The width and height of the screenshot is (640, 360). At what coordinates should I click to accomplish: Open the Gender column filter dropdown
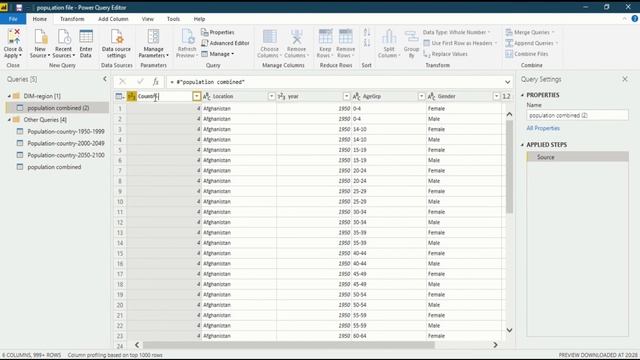pos(496,96)
